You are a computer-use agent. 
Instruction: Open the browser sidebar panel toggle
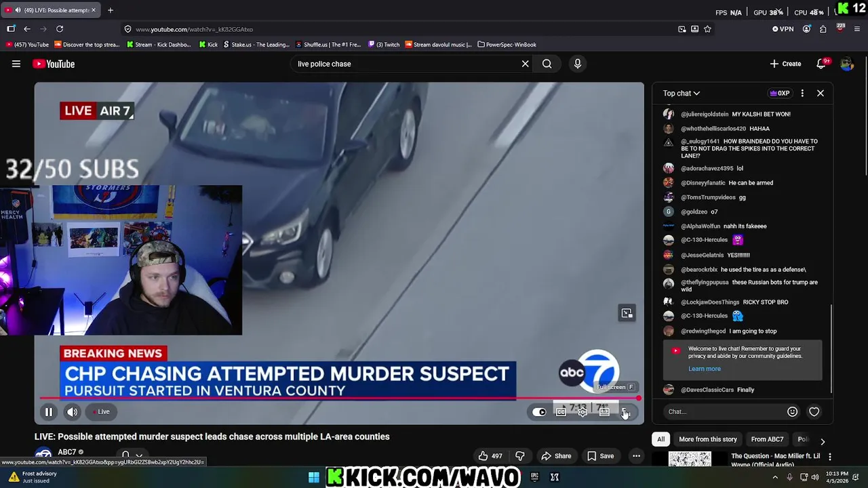[11, 29]
